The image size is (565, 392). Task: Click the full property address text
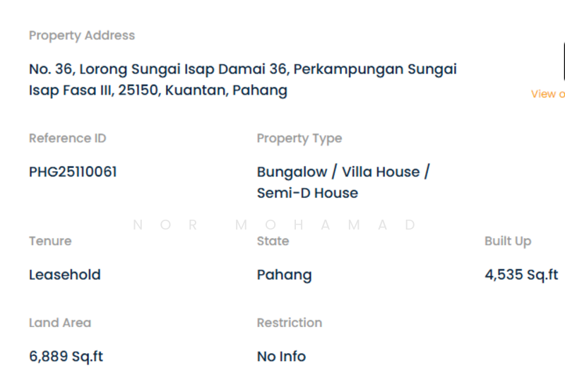coord(242,80)
